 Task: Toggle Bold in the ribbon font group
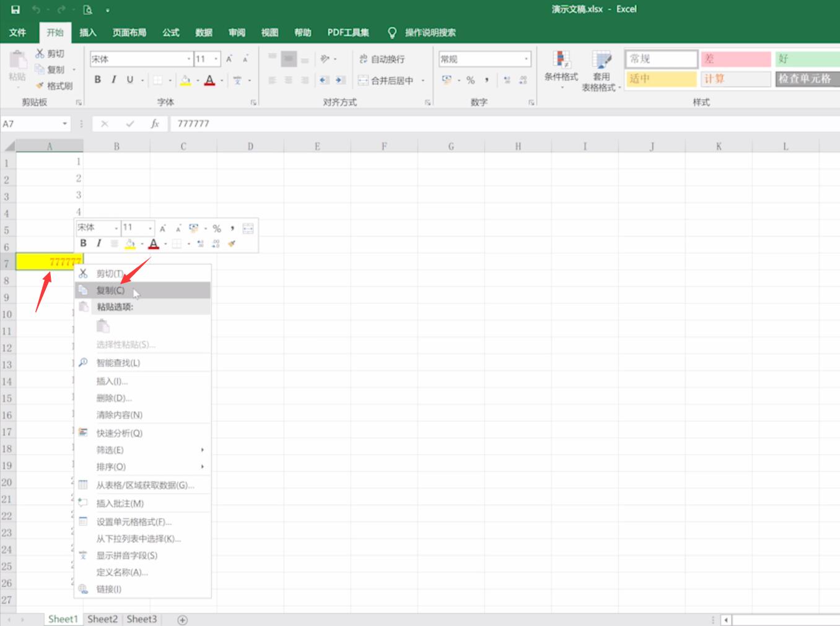(97, 80)
